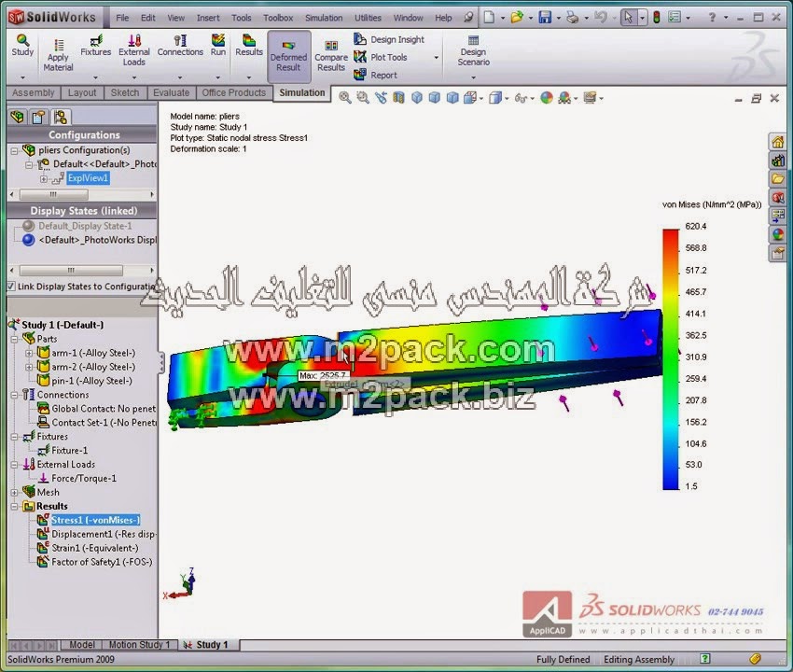
Task: Switch to the Motion Study 1 tab
Action: [140, 645]
